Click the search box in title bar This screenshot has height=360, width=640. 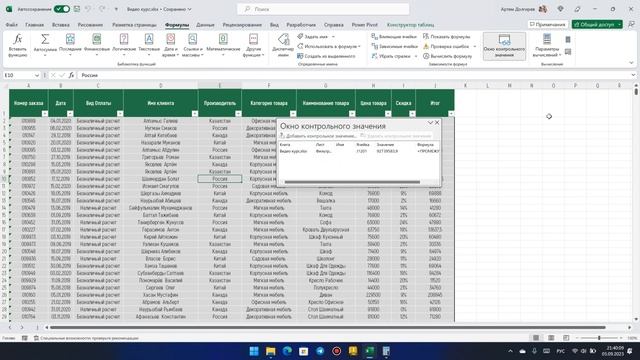(x=323, y=9)
